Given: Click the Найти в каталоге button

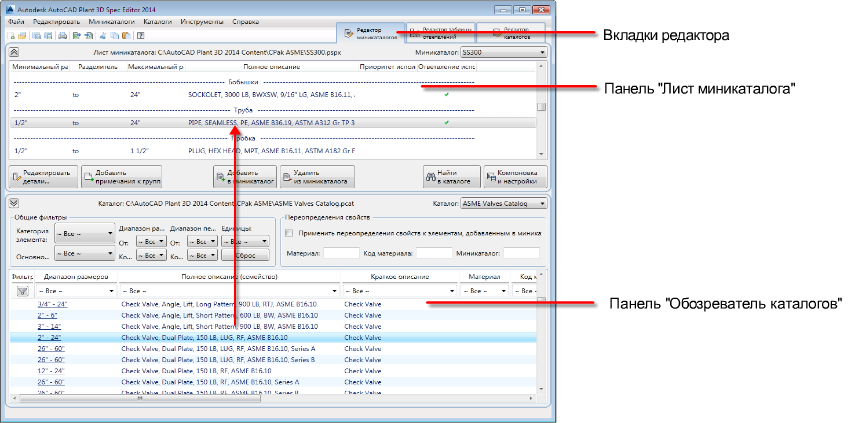Looking at the screenshot, I should pyautogui.click(x=451, y=177).
